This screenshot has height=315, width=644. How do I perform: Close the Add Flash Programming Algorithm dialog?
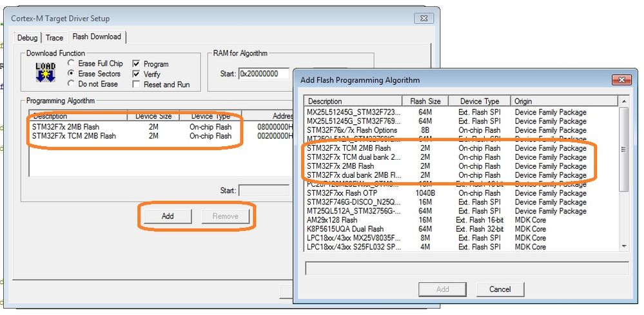621,80
